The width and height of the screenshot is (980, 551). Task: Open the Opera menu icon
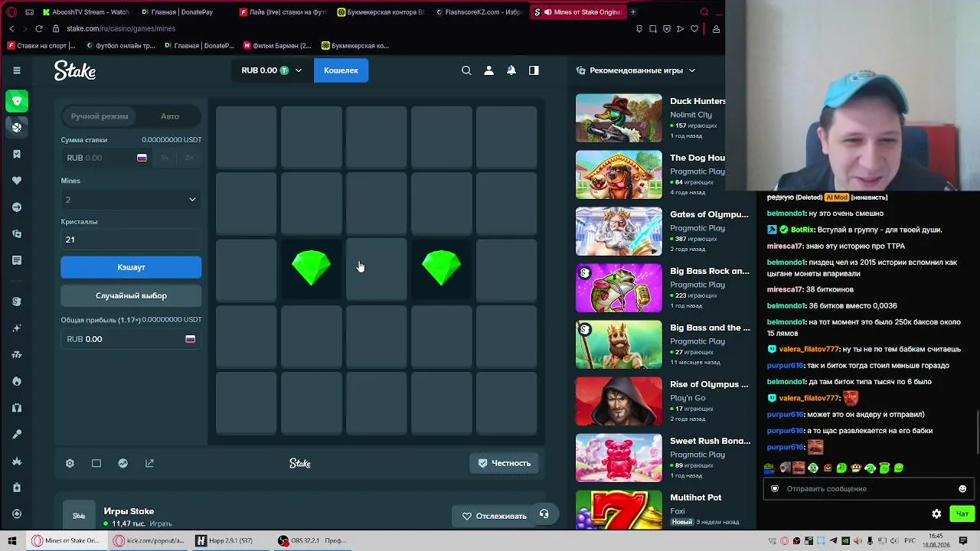(11, 12)
